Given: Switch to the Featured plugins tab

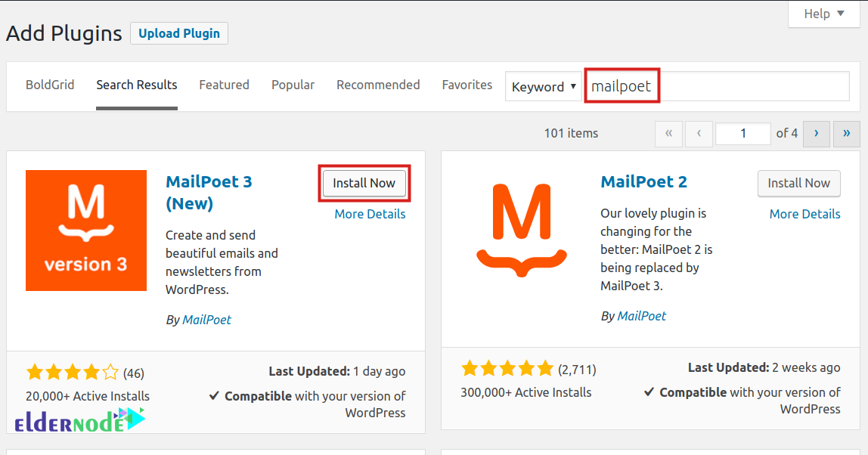Looking at the screenshot, I should [224, 85].
